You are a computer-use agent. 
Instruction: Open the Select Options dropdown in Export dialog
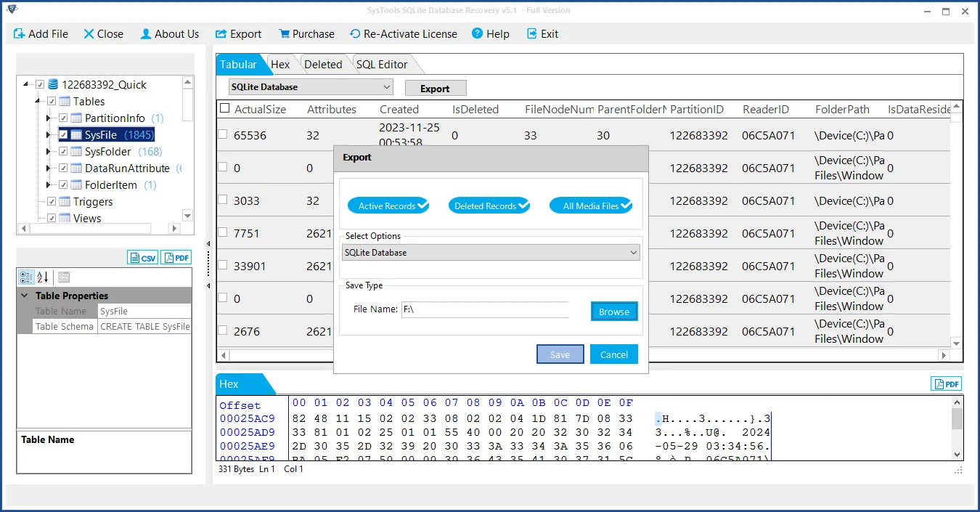pos(491,253)
